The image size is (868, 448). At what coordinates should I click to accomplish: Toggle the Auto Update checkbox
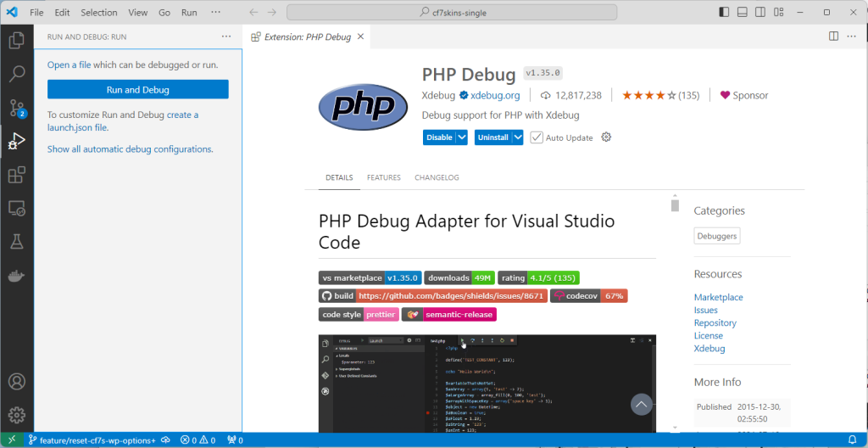[537, 137]
